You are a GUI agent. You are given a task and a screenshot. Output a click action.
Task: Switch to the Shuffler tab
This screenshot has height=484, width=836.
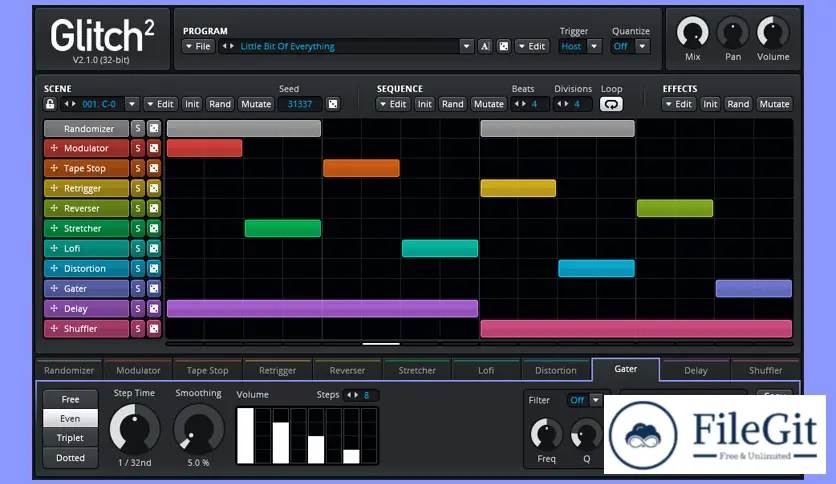pos(766,370)
